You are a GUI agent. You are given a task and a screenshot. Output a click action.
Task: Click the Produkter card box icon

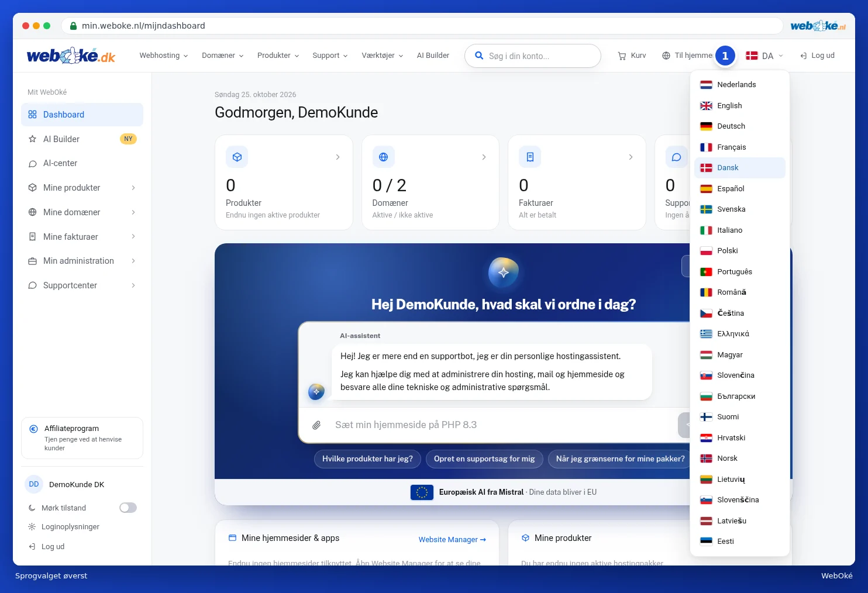[237, 157]
